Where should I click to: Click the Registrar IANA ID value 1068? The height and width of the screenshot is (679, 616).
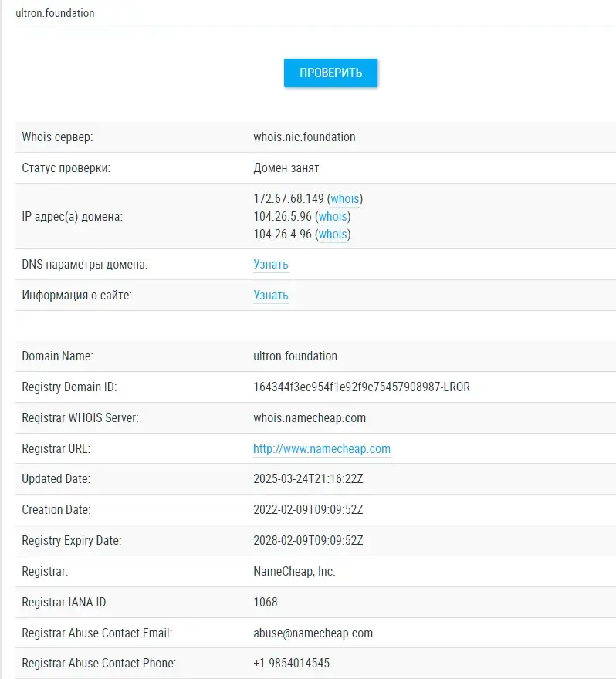point(265,603)
